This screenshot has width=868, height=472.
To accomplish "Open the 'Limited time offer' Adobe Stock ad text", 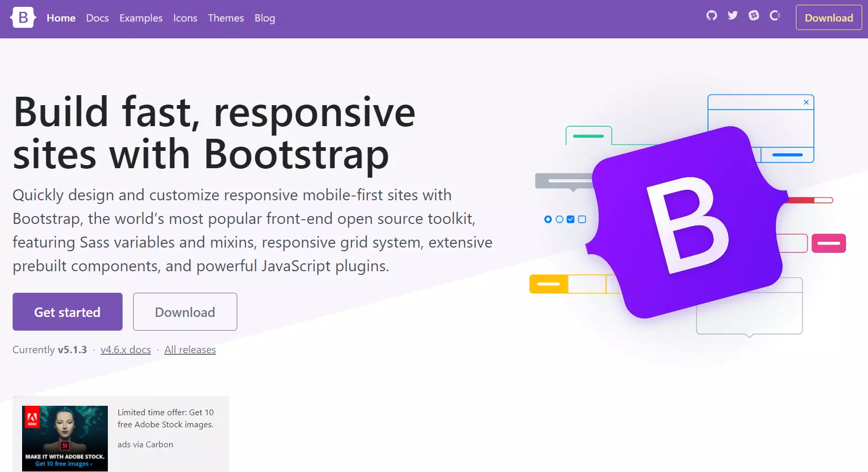I will coord(166,418).
